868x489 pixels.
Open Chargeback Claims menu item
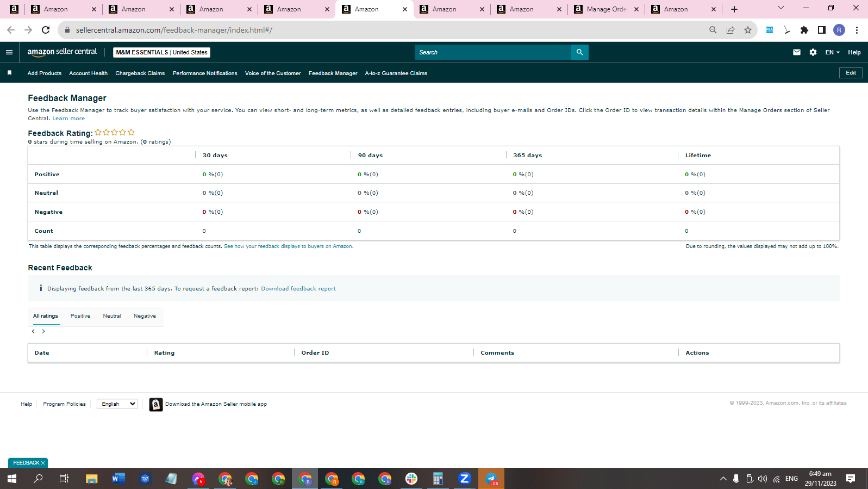(140, 73)
